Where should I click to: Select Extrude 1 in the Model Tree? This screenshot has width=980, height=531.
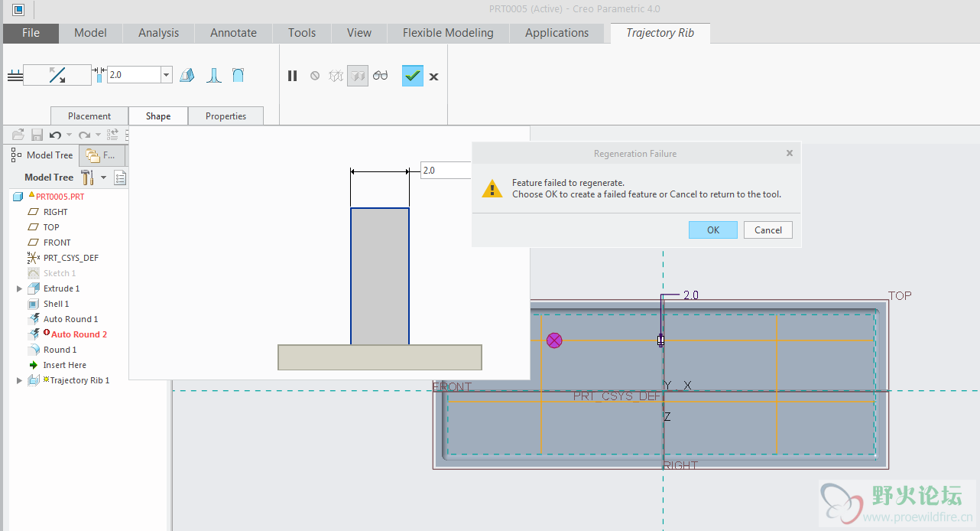click(61, 288)
